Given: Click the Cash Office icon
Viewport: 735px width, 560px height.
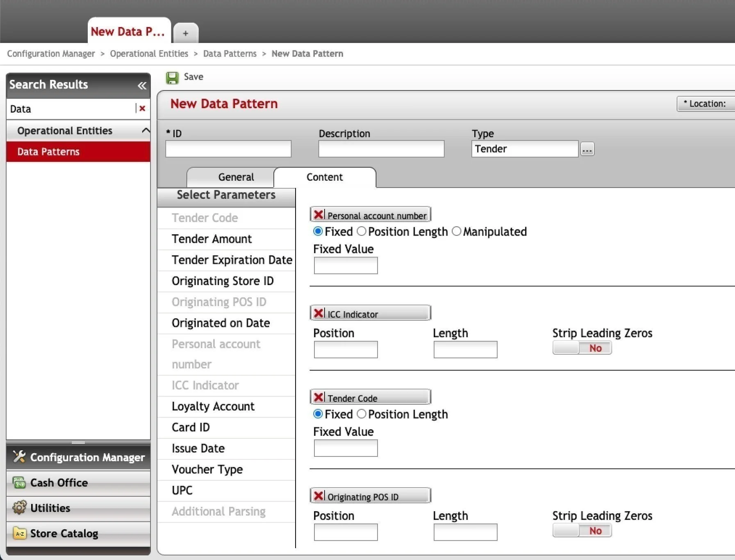Looking at the screenshot, I should (x=19, y=483).
